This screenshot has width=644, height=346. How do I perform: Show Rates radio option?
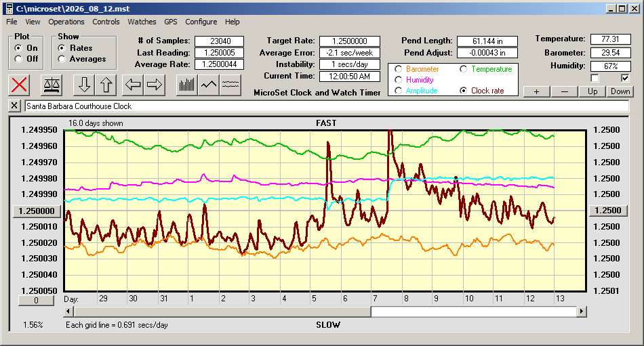62,48
